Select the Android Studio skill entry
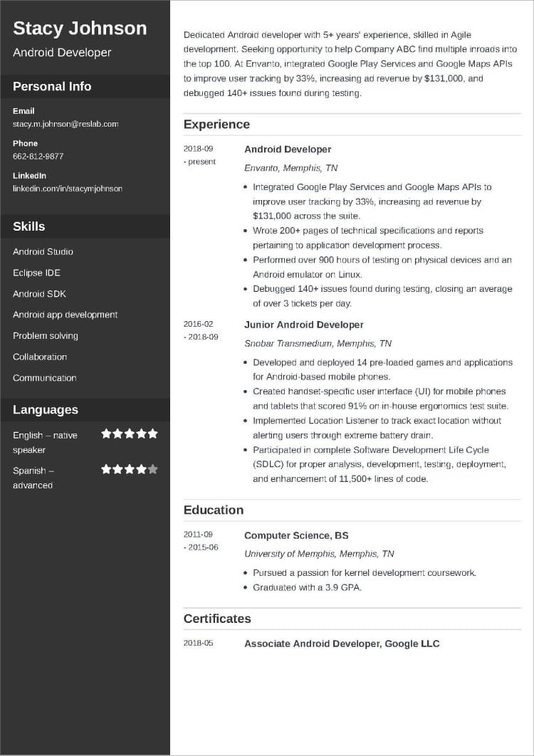The image size is (534, 756). (x=43, y=252)
